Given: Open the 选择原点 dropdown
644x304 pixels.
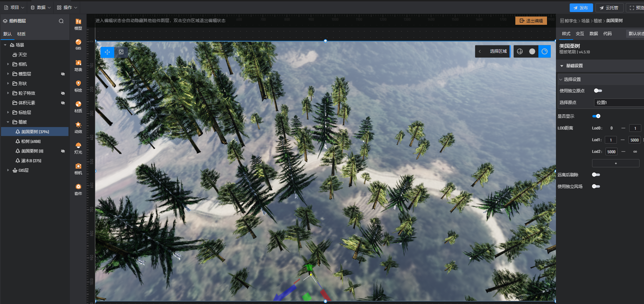Looking at the screenshot, I should (x=619, y=103).
